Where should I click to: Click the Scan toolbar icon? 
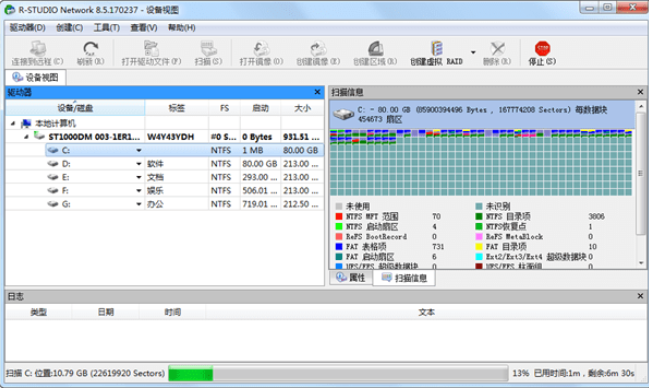tap(209, 49)
